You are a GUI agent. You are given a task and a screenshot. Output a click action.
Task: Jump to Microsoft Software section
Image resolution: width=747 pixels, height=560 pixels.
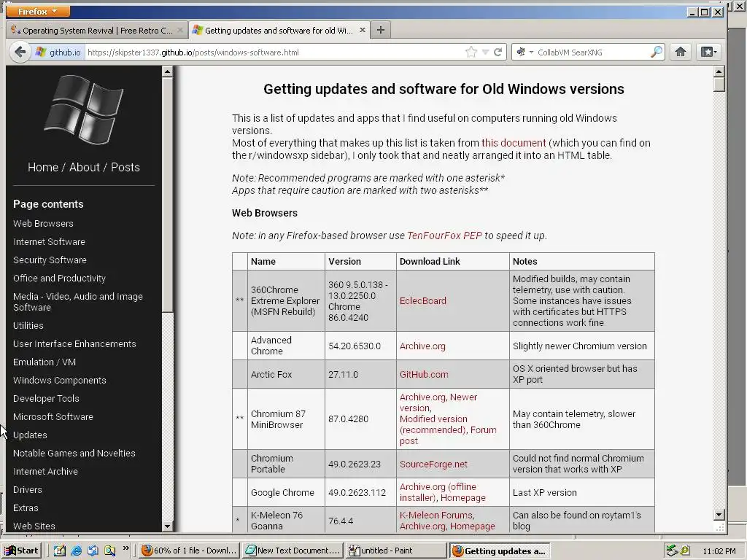[53, 416]
